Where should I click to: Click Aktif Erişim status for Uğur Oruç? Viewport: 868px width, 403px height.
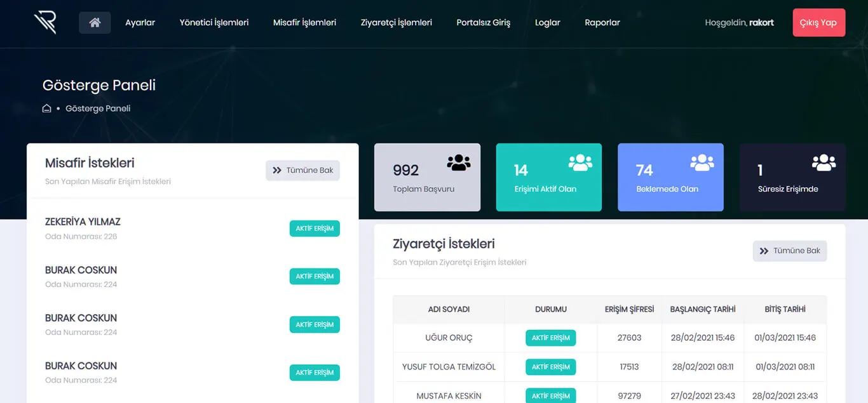[x=550, y=338]
